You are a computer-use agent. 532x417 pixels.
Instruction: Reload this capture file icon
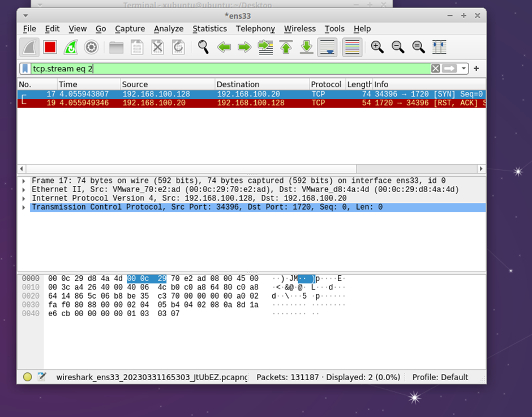point(178,47)
